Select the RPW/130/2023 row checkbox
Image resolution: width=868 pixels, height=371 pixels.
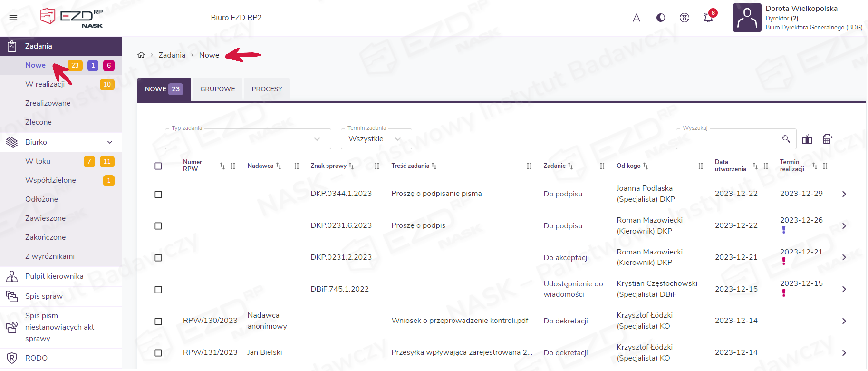158,322
